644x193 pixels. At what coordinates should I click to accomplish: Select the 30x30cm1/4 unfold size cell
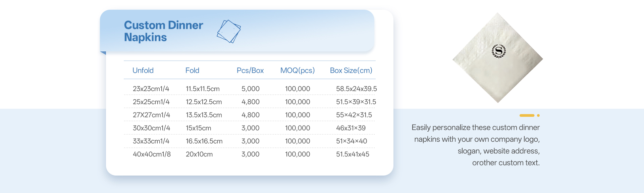[x=151, y=128]
